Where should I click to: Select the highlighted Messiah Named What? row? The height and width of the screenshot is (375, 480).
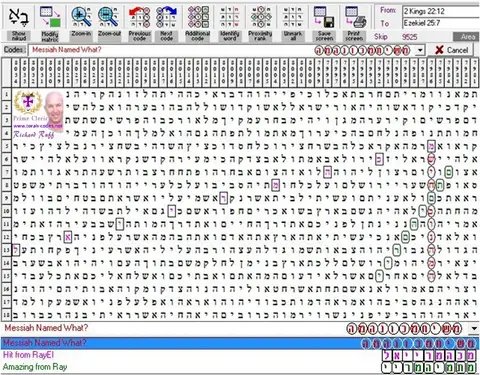(240, 343)
